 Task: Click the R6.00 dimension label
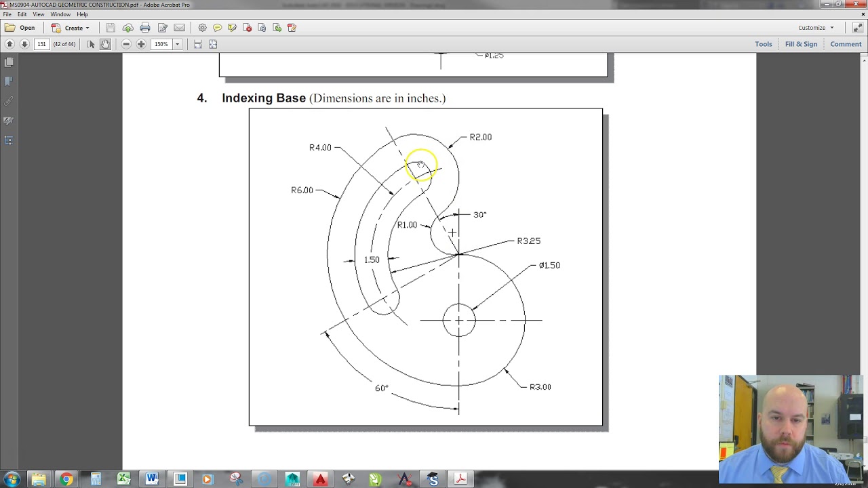(302, 190)
